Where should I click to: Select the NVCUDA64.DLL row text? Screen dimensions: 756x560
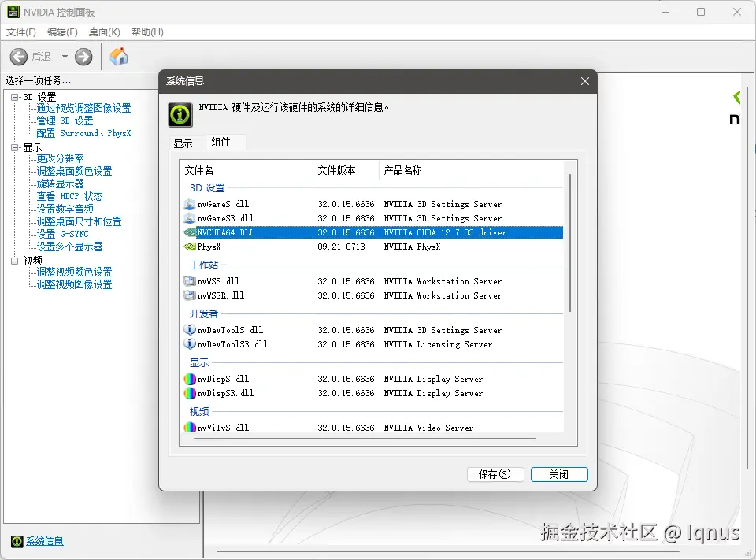[x=226, y=232]
